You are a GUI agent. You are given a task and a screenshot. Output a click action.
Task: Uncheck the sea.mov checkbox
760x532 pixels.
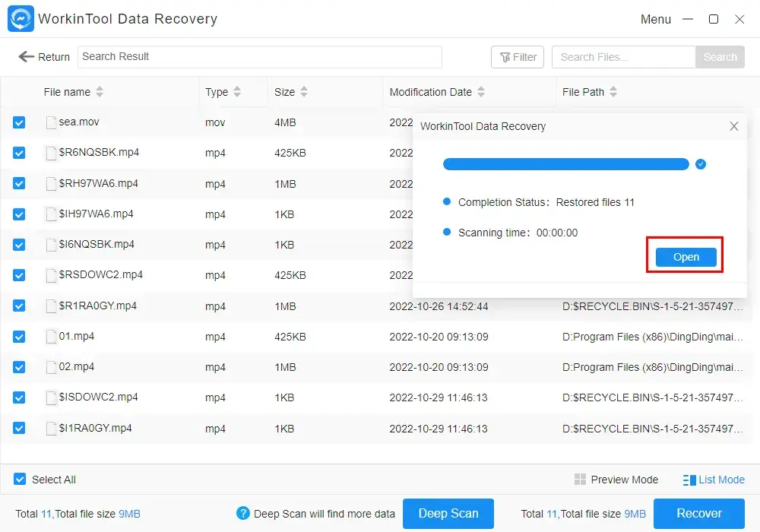coord(19,122)
